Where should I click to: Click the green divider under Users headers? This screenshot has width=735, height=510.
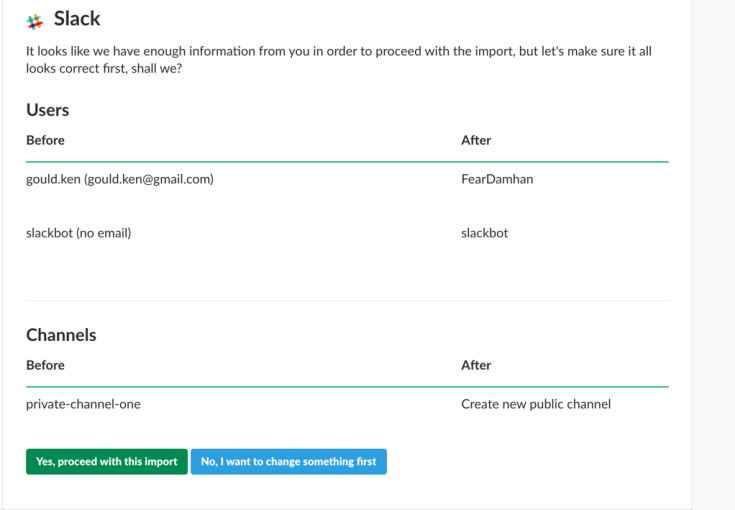pyautogui.click(x=347, y=161)
